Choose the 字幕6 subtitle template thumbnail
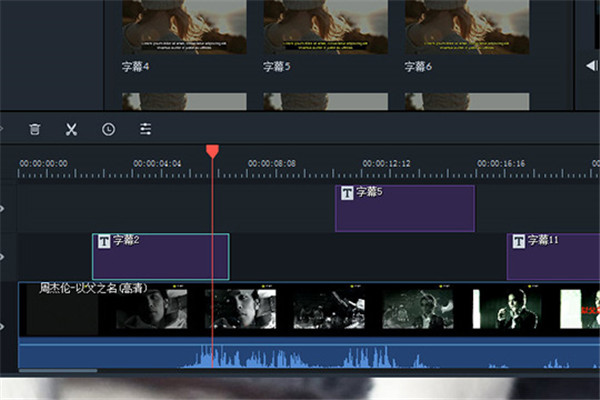This screenshot has height=400, width=600. [467, 27]
